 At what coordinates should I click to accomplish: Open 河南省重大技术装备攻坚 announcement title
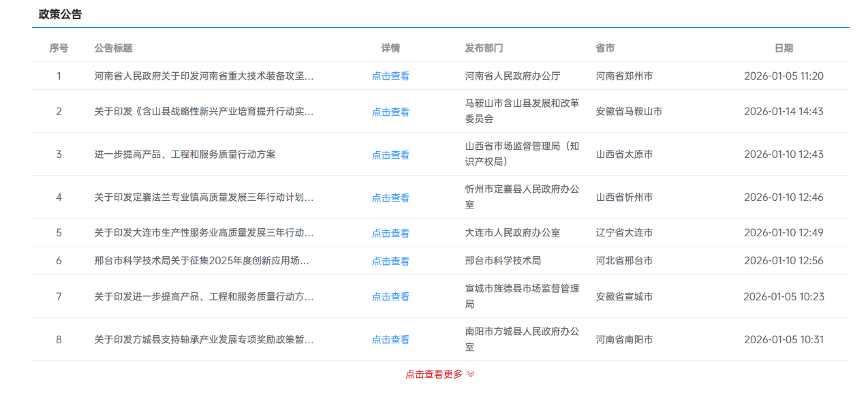pyautogui.click(x=204, y=76)
